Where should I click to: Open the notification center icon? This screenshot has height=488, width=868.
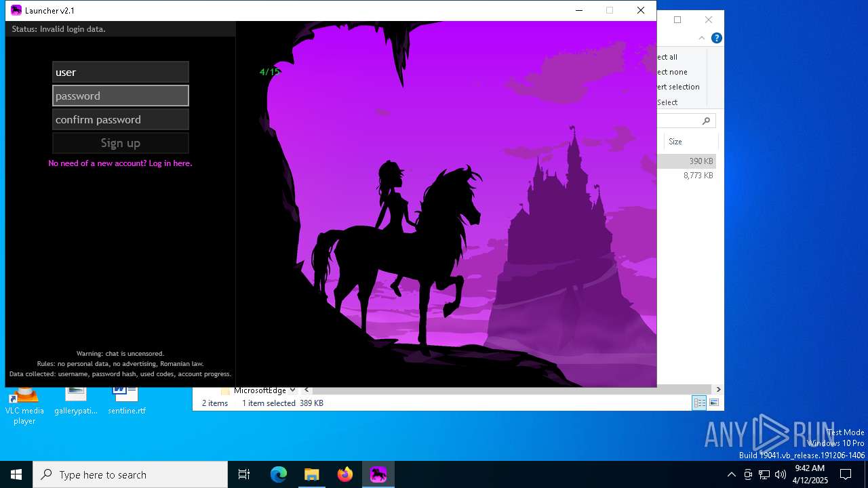[846, 474]
